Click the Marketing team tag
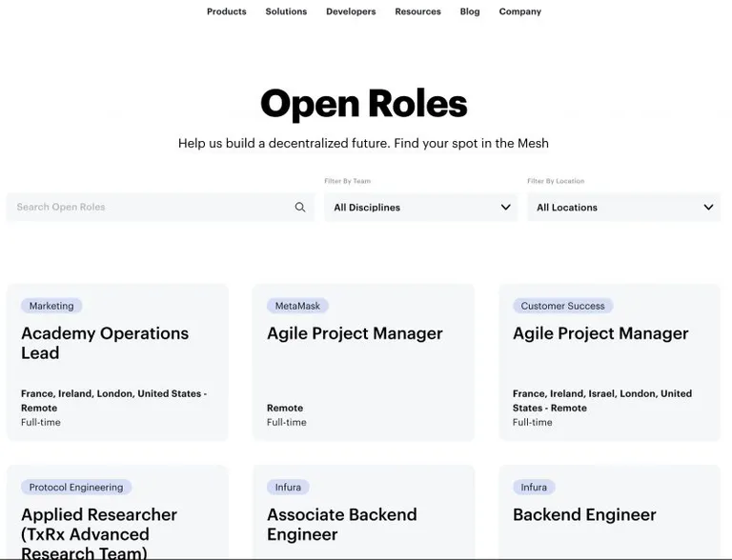 pos(51,306)
